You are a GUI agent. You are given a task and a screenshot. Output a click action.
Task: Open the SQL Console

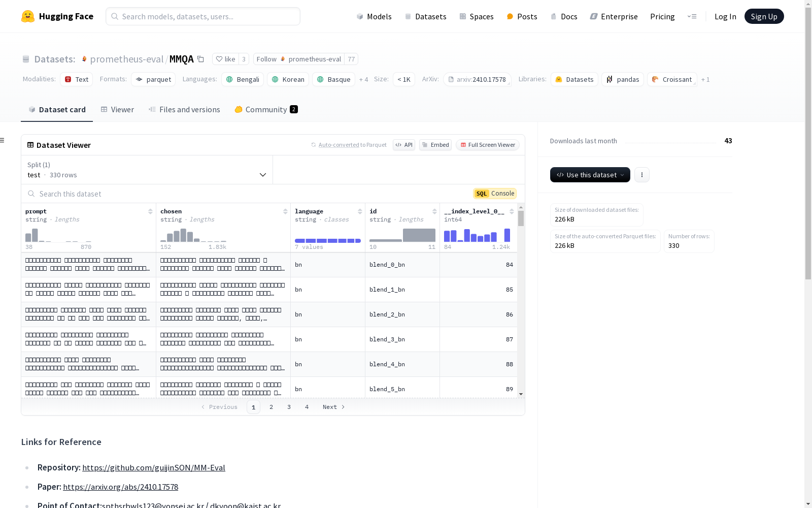coord(495,194)
